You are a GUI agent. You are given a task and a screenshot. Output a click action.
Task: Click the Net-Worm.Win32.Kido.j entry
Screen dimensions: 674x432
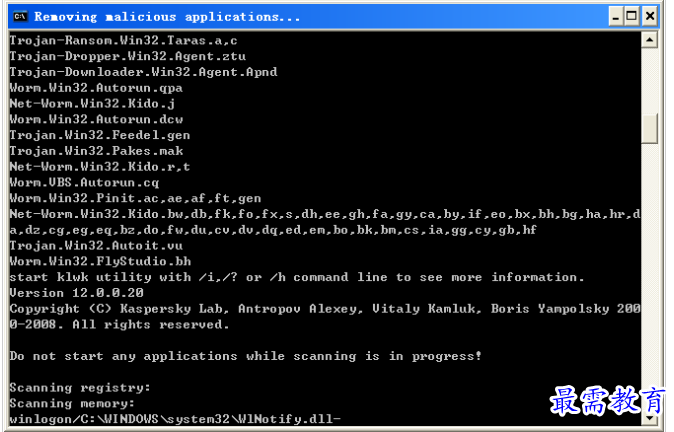click(x=92, y=104)
